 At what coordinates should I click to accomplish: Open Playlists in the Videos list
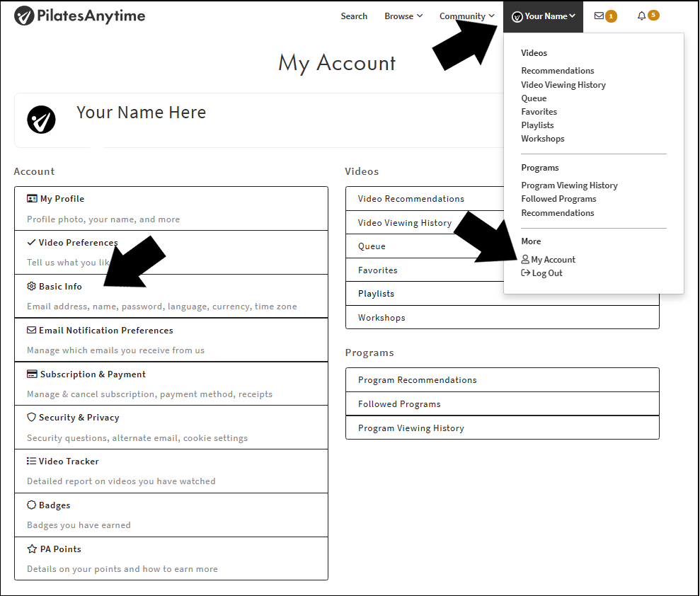503,293
